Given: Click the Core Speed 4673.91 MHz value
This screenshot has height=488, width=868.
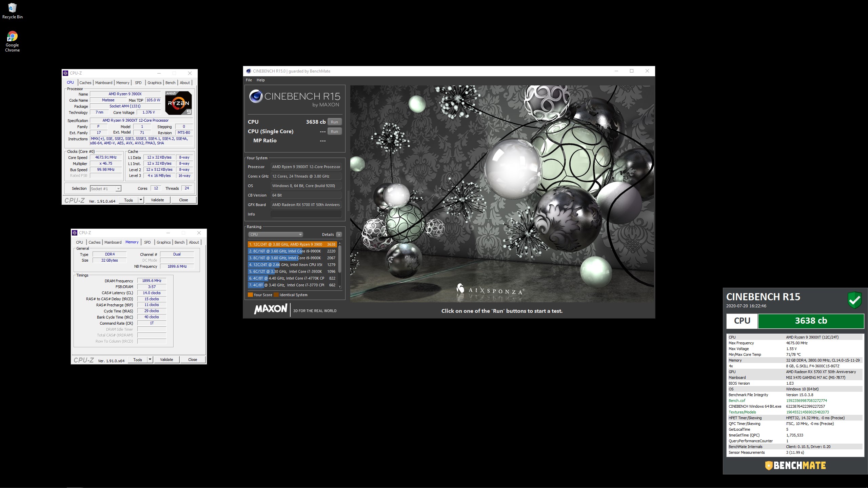Looking at the screenshot, I should coord(106,158).
